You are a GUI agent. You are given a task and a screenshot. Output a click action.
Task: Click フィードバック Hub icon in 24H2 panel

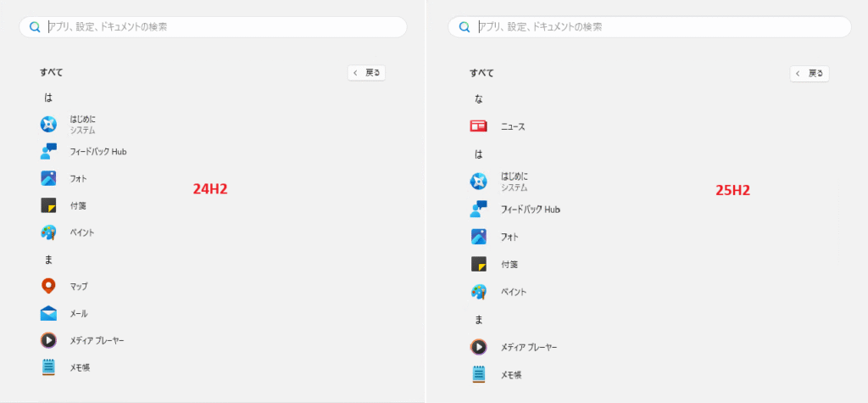coord(48,151)
